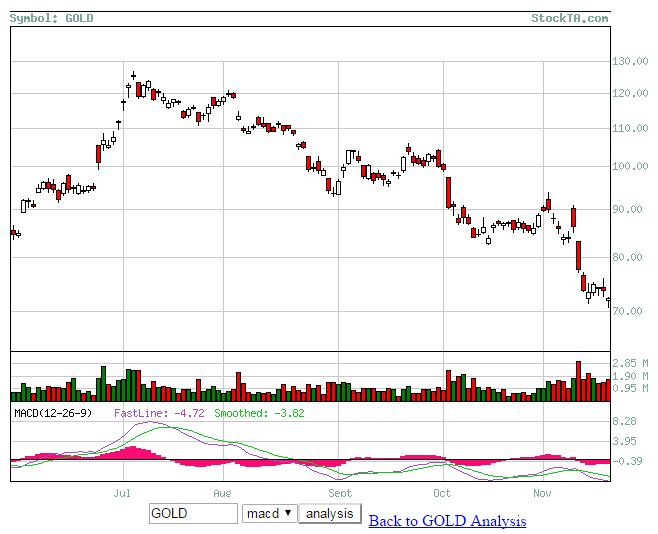Click the 2.85 M volume label
Screen dimensions: 658x534
click(x=630, y=363)
